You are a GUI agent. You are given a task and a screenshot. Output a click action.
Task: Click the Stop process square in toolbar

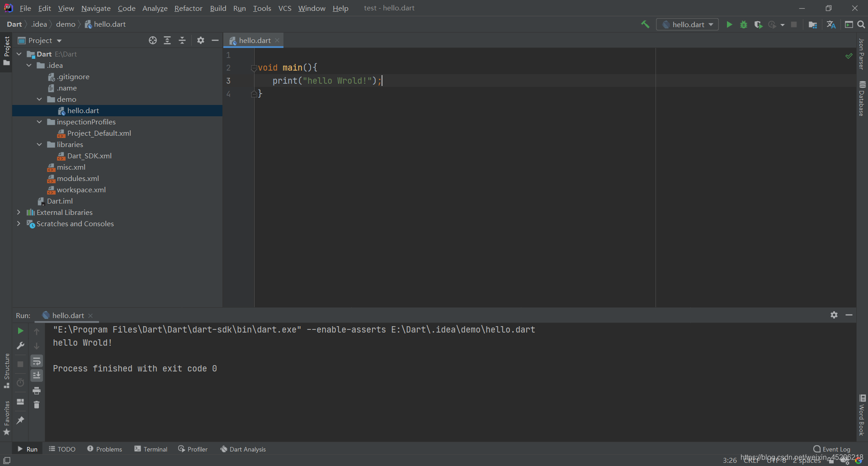point(794,24)
